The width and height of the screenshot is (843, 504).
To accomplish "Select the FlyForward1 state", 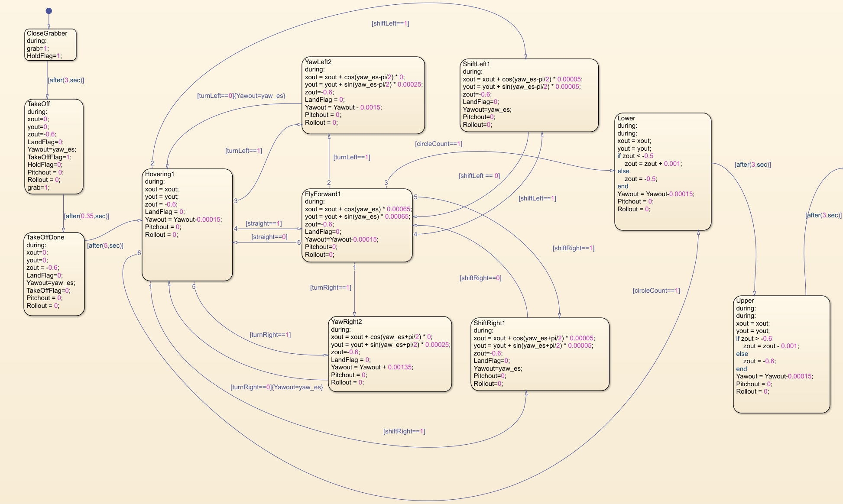I will tap(357, 225).
